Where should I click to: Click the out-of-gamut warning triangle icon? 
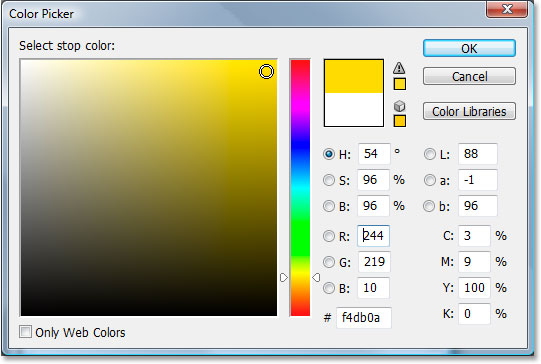pos(399,68)
